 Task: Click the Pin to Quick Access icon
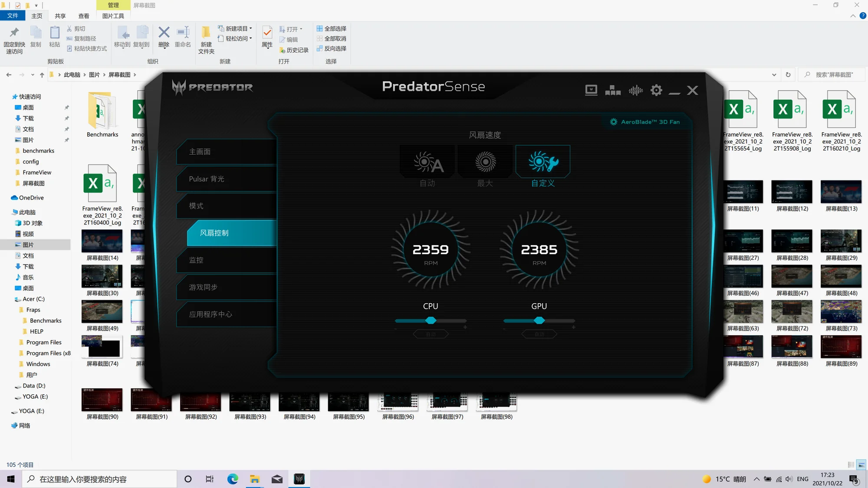[14, 33]
